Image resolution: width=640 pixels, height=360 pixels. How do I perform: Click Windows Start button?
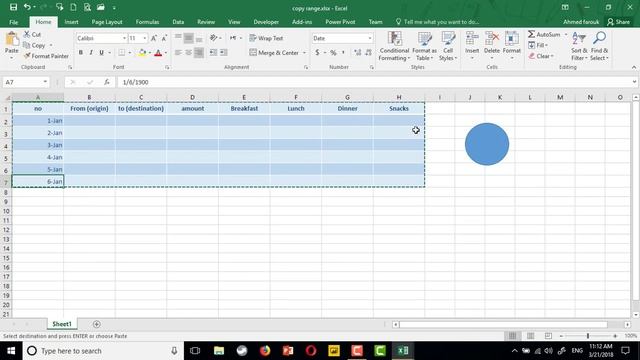click(11, 351)
